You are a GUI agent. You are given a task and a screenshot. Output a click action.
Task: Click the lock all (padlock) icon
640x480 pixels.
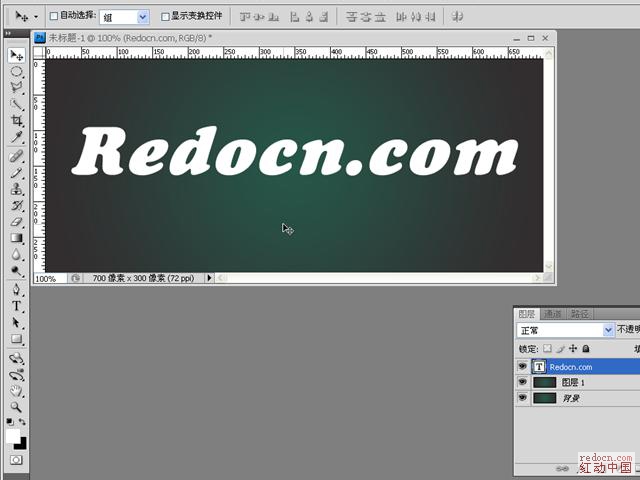tap(586, 349)
